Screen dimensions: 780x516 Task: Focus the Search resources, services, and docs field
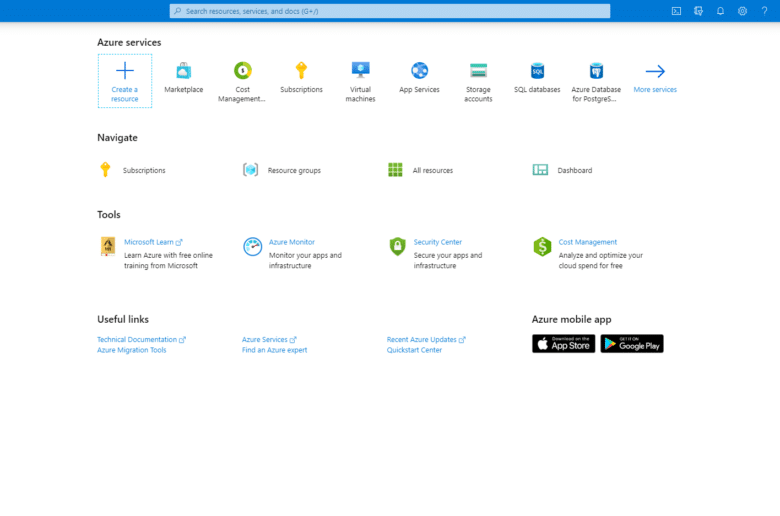pyautogui.click(x=390, y=11)
